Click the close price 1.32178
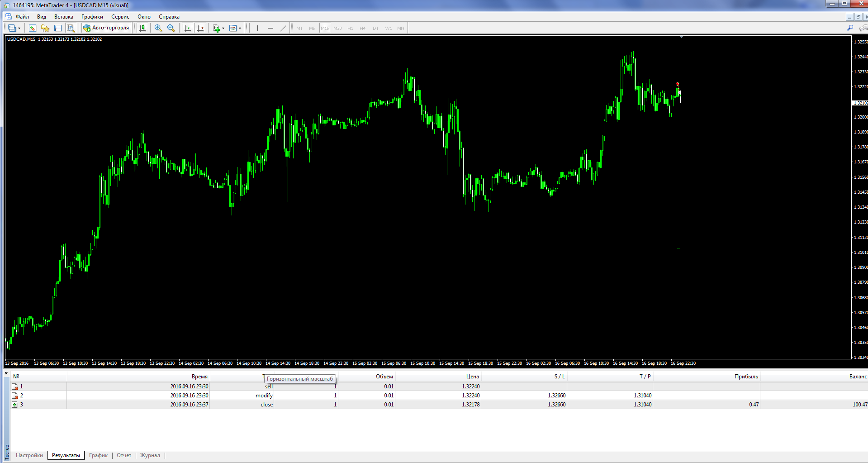 [470, 405]
